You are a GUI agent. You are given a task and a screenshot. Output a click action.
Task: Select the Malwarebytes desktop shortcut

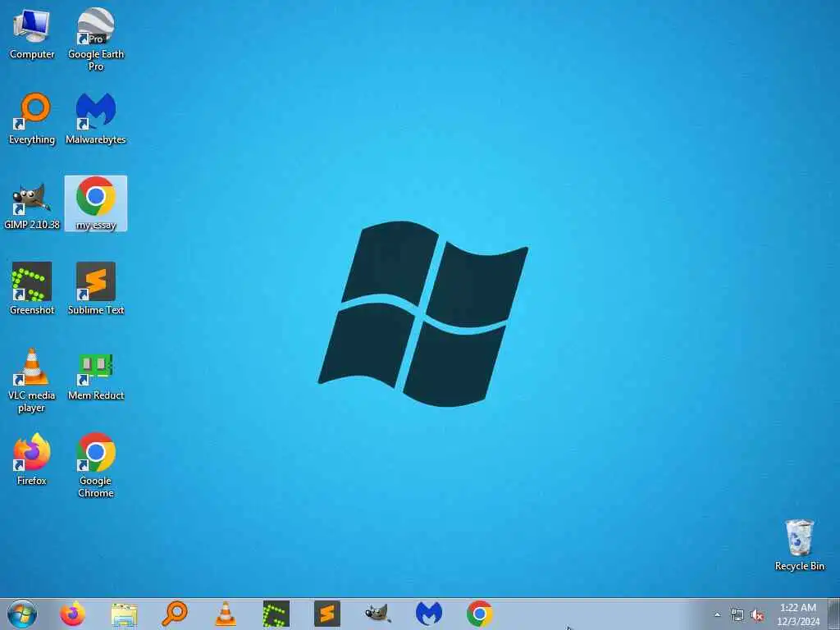(x=96, y=119)
